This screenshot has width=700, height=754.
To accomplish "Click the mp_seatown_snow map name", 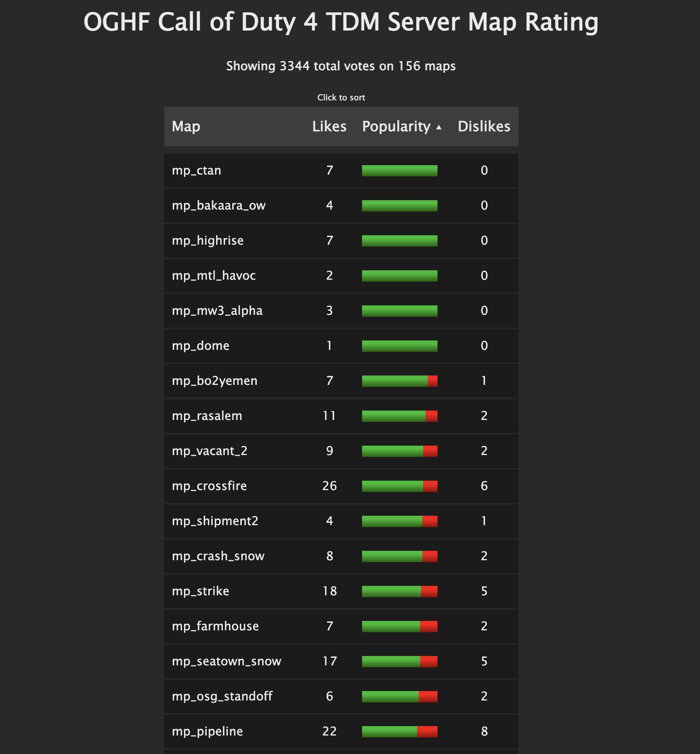I will point(227,661).
